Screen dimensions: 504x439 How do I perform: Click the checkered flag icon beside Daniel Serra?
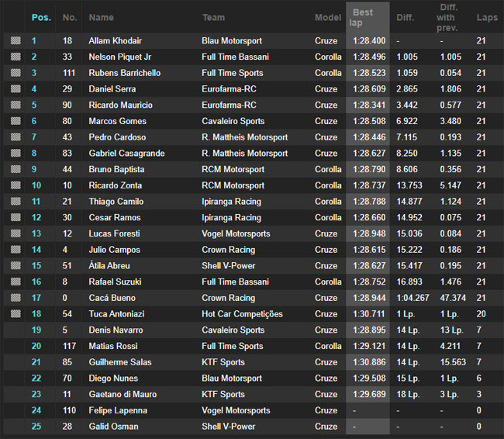16,88
